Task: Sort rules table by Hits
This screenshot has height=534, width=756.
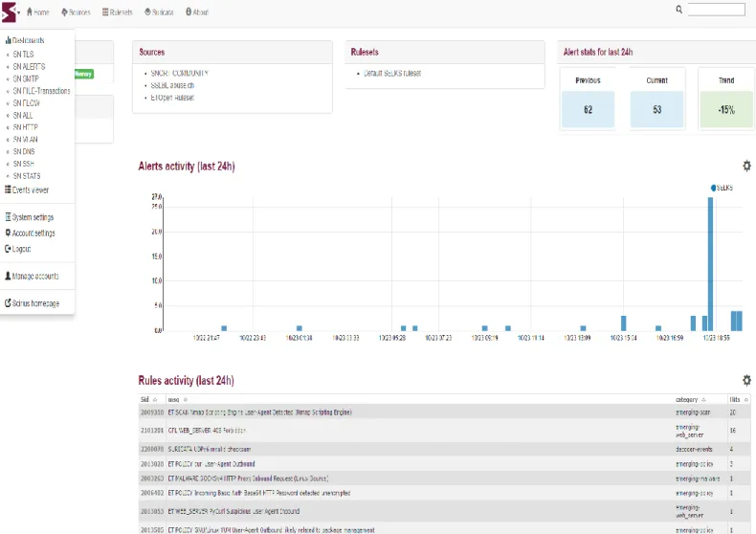Action: point(739,399)
